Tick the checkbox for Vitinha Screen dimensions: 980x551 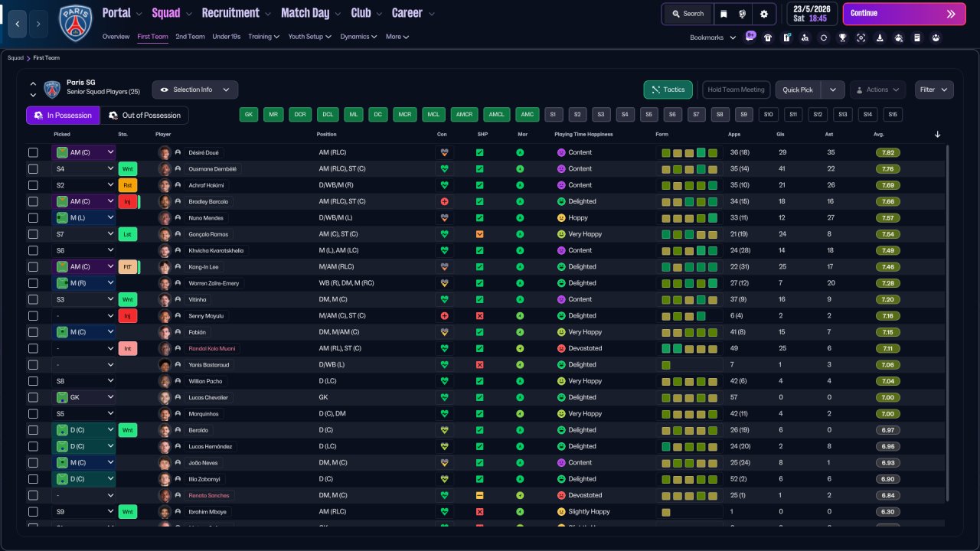tap(33, 299)
